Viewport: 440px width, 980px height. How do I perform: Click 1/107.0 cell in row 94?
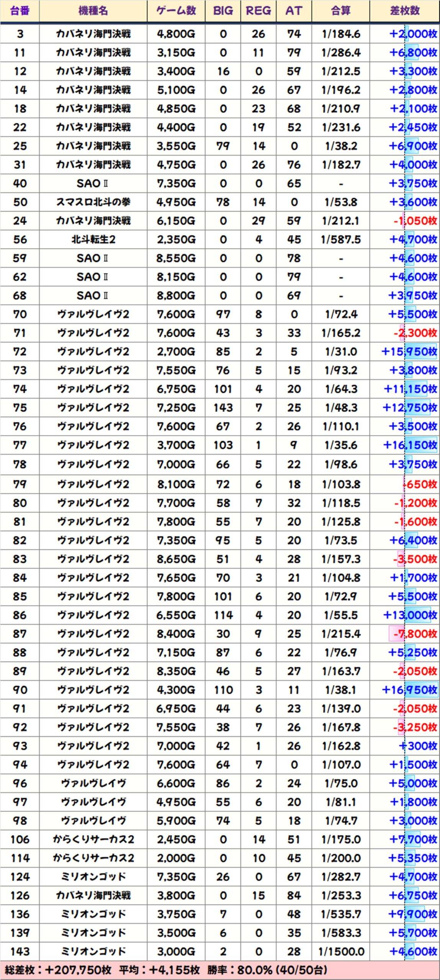(x=341, y=765)
